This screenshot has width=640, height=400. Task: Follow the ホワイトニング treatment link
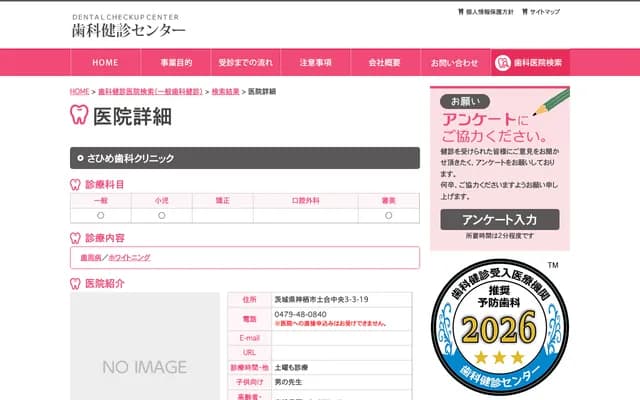click(x=130, y=257)
